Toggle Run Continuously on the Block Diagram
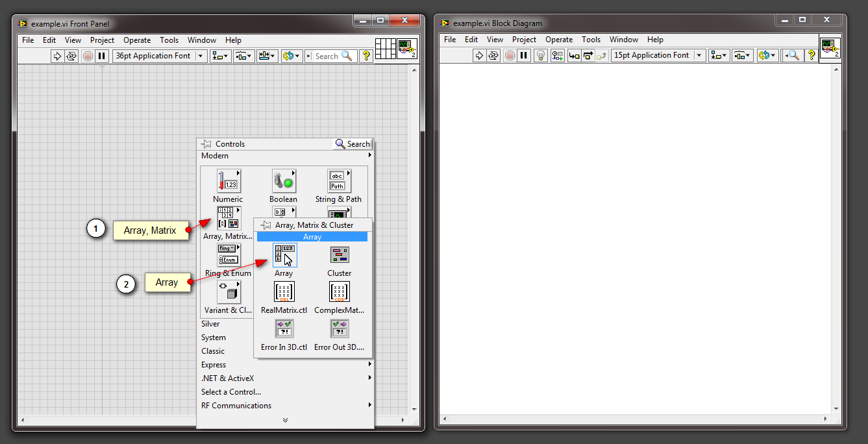 [495, 55]
